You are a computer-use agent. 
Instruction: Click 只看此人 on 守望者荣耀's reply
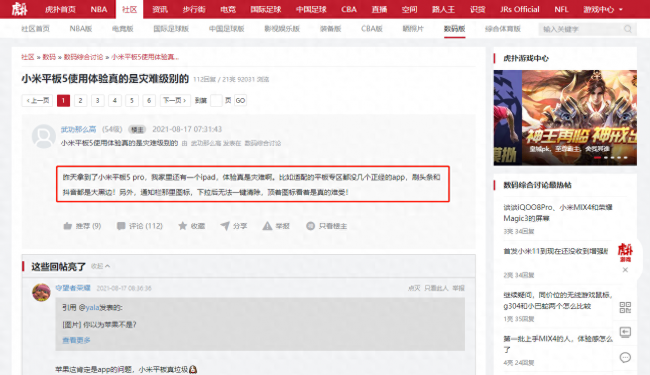pos(436,288)
